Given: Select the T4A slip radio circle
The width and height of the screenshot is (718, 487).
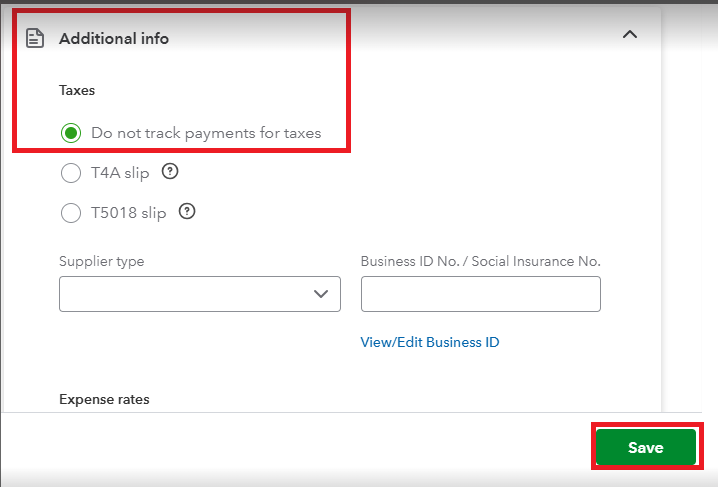Looking at the screenshot, I should click(71, 173).
